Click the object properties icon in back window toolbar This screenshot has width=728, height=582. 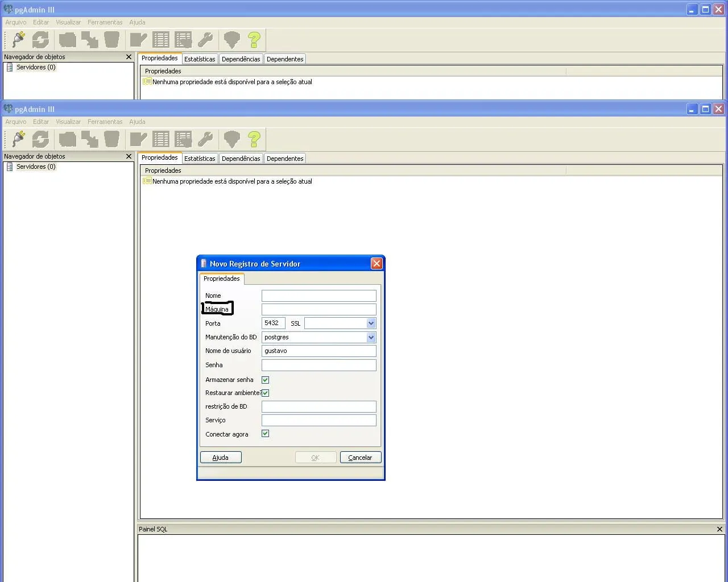point(68,39)
